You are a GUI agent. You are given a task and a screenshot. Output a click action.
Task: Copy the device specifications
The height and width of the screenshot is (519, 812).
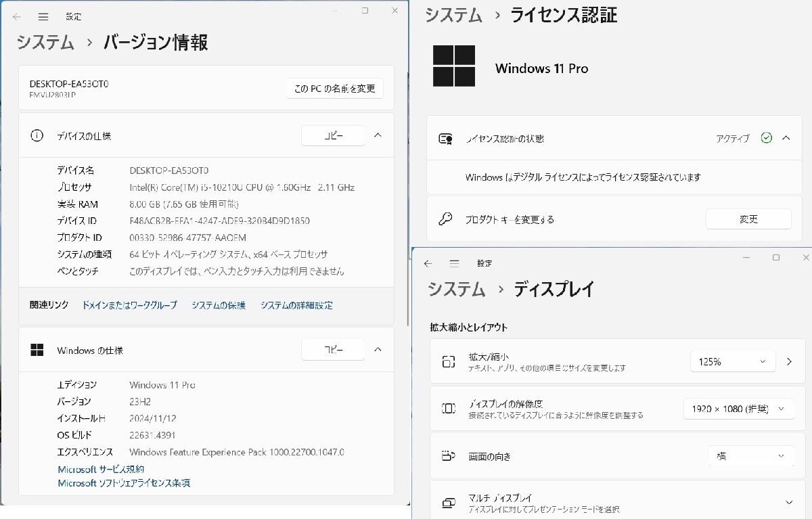[333, 136]
